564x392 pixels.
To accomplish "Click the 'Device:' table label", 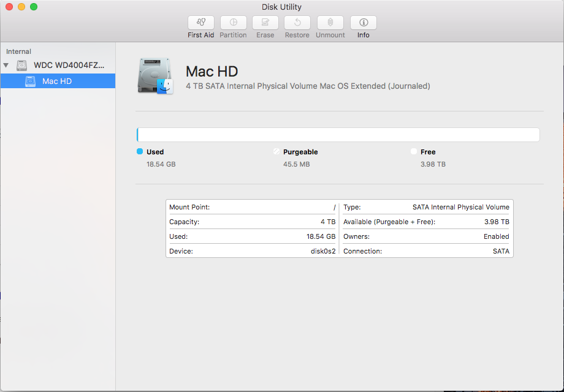I will 181,252.
